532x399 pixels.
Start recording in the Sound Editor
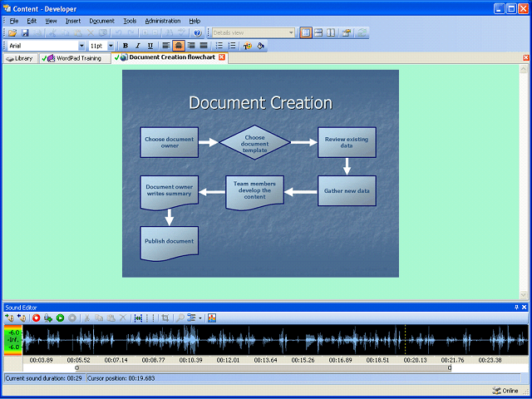pos(36,318)
